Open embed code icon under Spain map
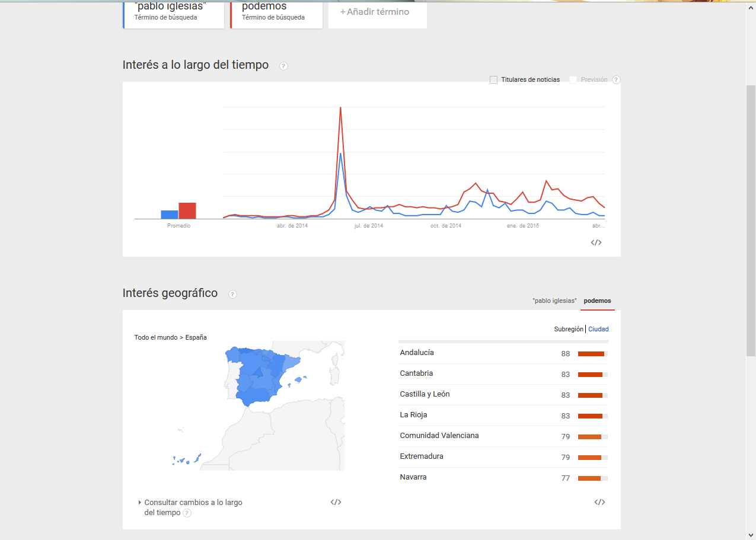Screen dimensions: 756x540 (x=336, y=502)
